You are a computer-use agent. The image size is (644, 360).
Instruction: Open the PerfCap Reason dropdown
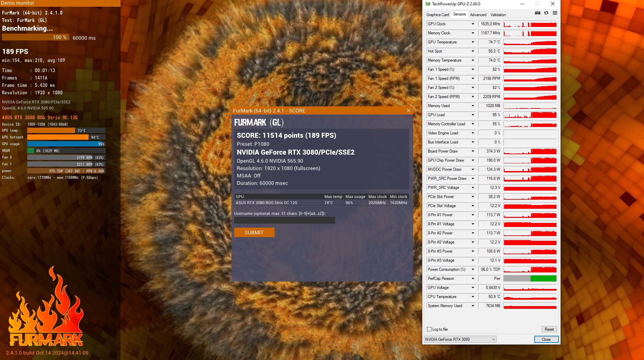[x=473, y=279]
